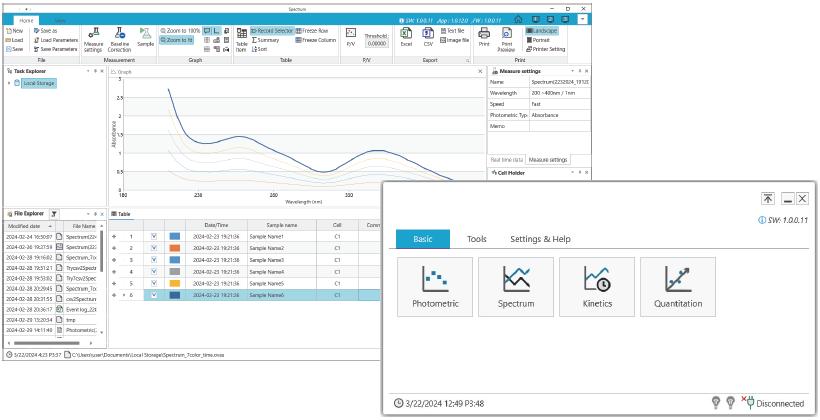
Task: Click the Sort button in Table group
Action: click(260, 49)
